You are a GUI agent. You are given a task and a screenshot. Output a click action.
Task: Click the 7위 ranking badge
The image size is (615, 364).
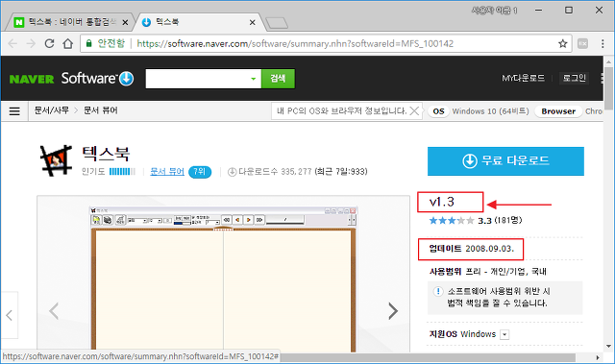[x=200, y=172]
